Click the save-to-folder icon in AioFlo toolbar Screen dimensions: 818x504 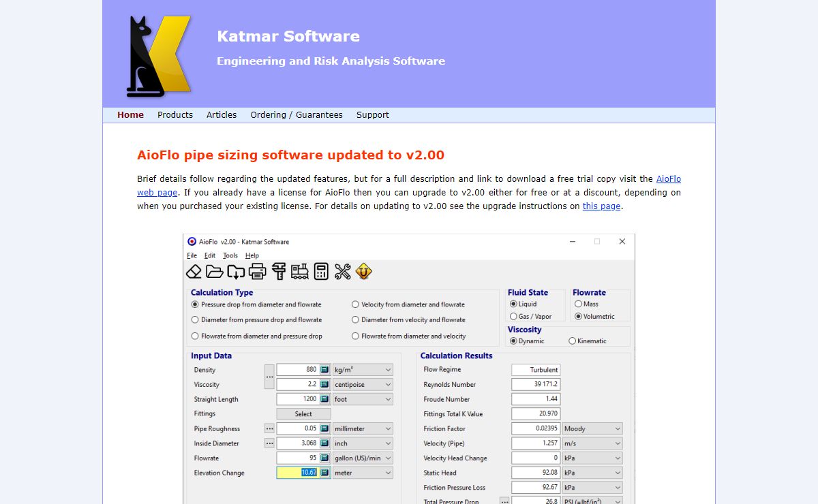point(236,272)
